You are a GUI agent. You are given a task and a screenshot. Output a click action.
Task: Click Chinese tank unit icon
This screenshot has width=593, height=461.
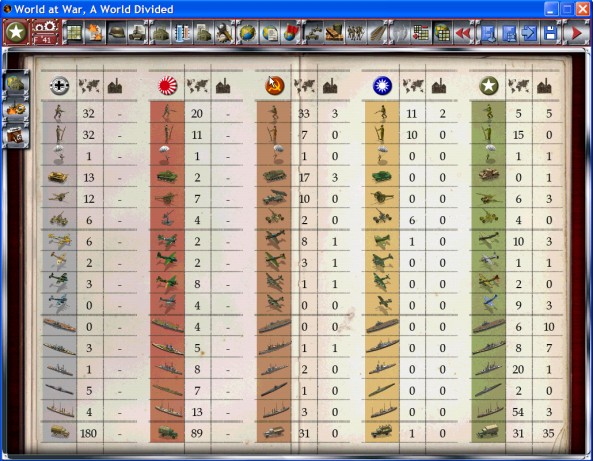coord(381,177)
